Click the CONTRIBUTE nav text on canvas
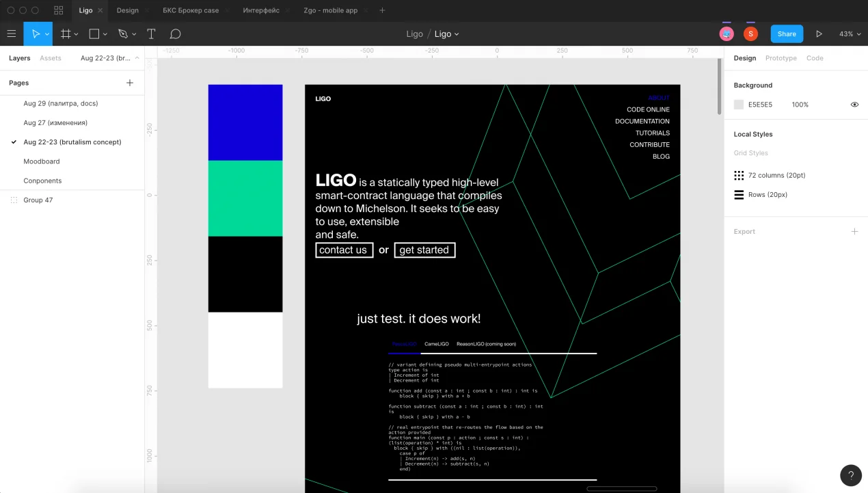 pos(649,144)
